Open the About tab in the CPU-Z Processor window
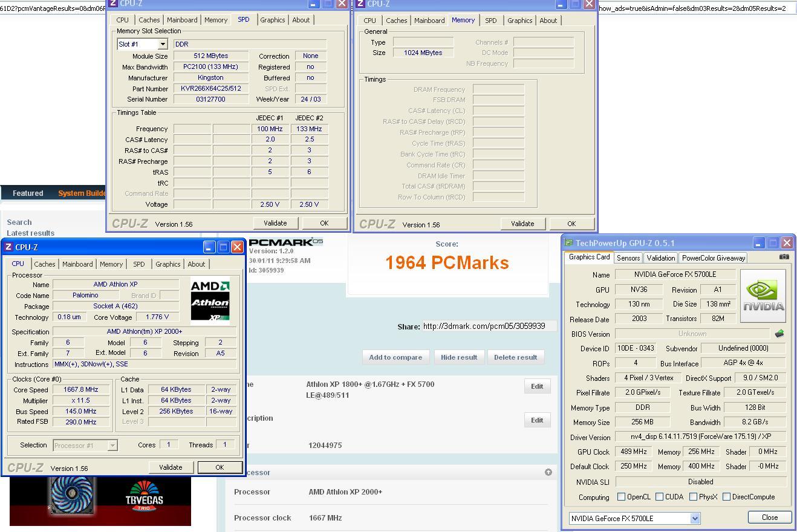797x532 pixels. pyautogui.click(x=197, y=264)
